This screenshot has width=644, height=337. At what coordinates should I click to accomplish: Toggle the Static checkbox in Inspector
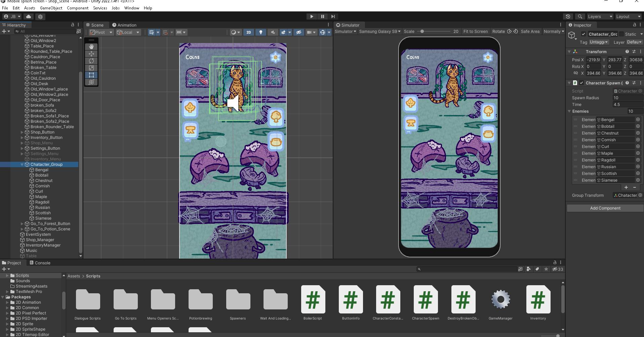click(x=621, y=34)
